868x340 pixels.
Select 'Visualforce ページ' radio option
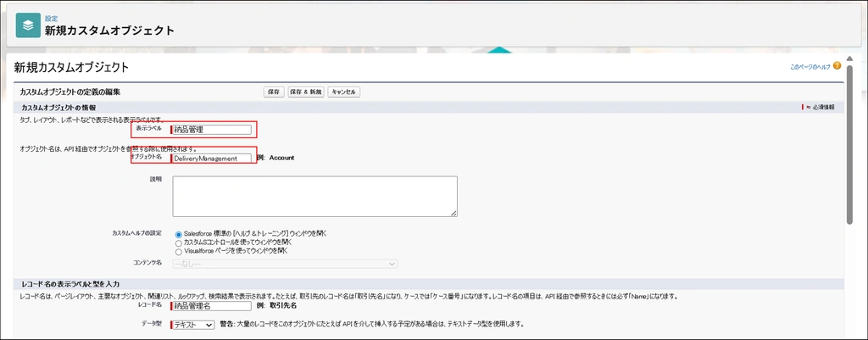[x=178, y=251]
